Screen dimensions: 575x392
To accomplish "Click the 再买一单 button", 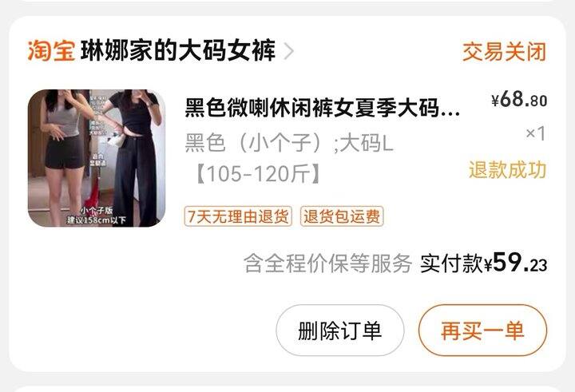I will pos(482,330).
